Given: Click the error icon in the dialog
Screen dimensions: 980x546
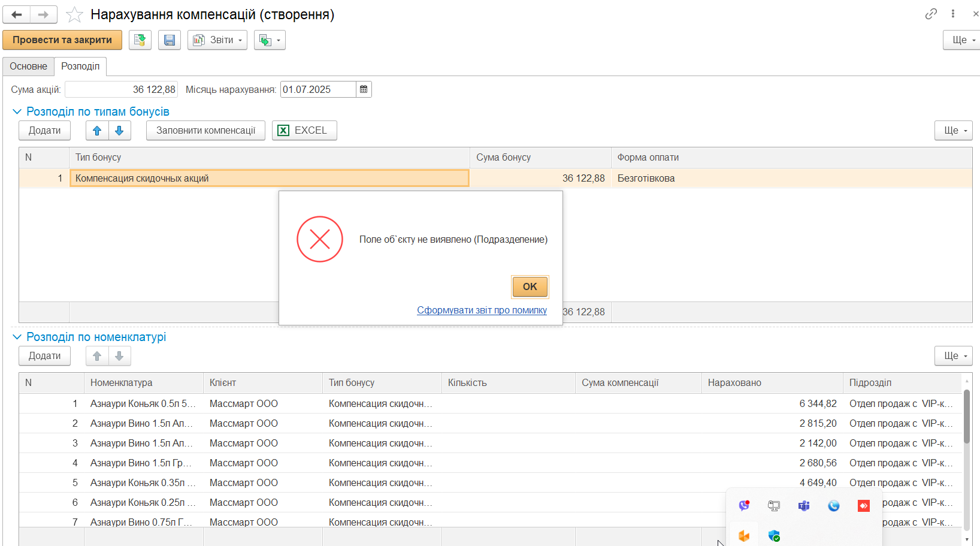Looking at the screenshot, I should pos(320,239).
